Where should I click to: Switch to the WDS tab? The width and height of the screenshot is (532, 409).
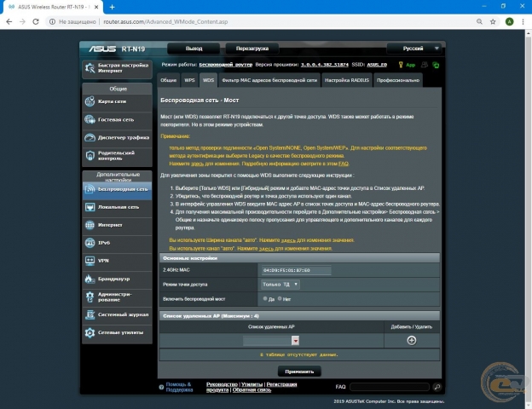(208, 80)
